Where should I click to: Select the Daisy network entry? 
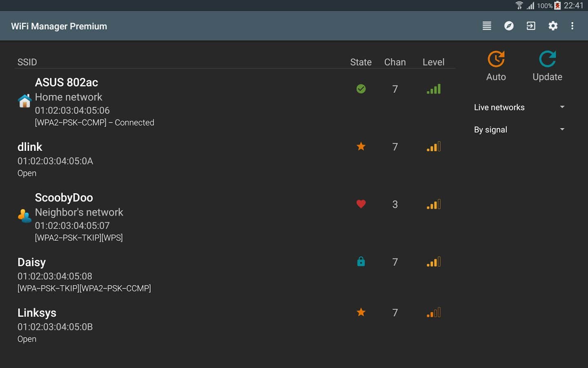coord(84,275)
